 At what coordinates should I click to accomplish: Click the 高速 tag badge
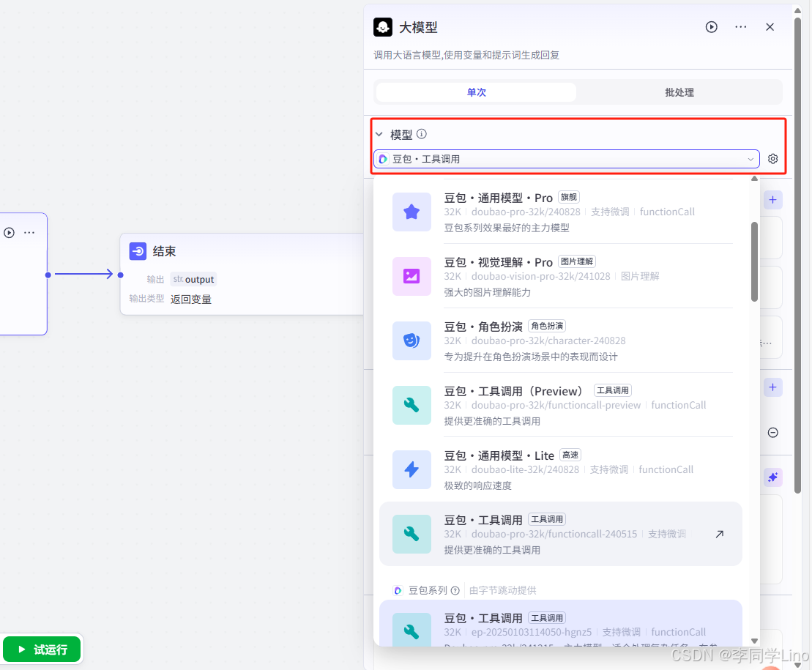click(x=570, y=455)
